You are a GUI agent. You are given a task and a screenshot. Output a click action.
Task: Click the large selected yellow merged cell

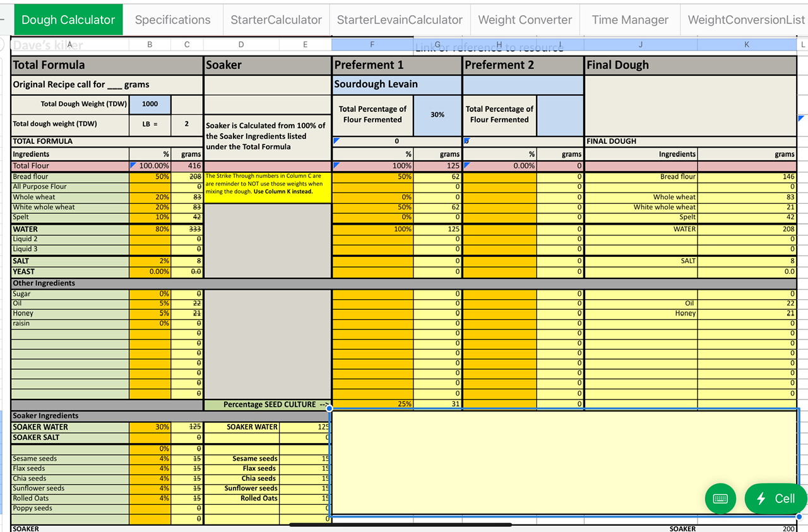click(x=564, y=462)
